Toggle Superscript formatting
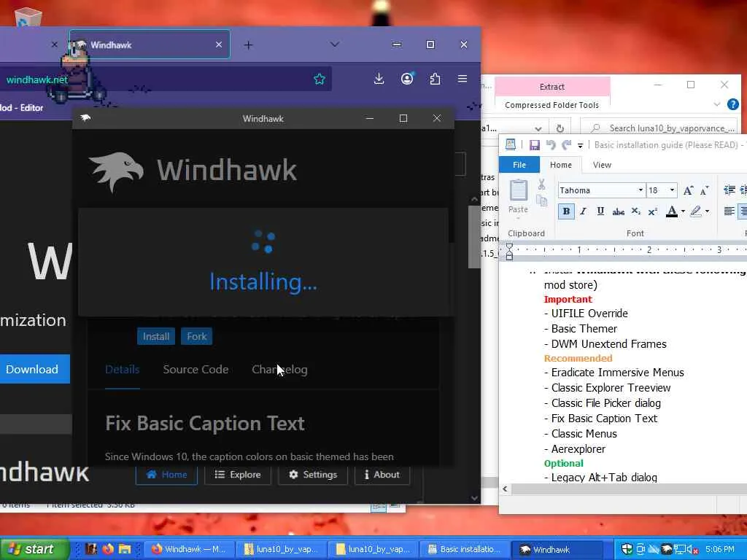 pos(653,211)
